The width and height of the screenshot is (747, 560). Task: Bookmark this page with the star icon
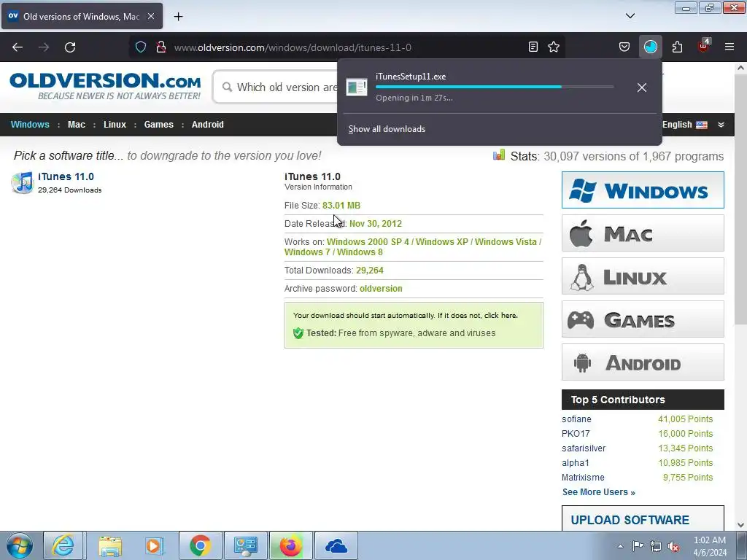click(x=554, y=47)
